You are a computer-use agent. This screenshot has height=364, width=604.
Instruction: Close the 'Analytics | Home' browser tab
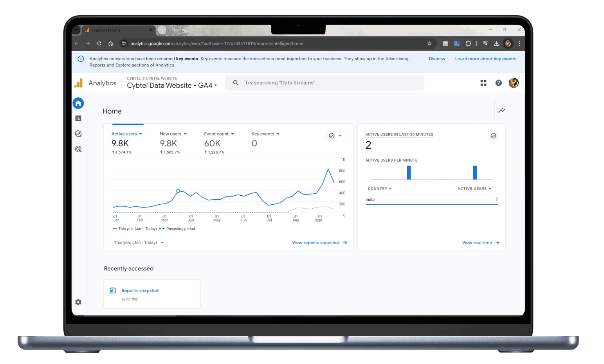(x=150, y=30)
